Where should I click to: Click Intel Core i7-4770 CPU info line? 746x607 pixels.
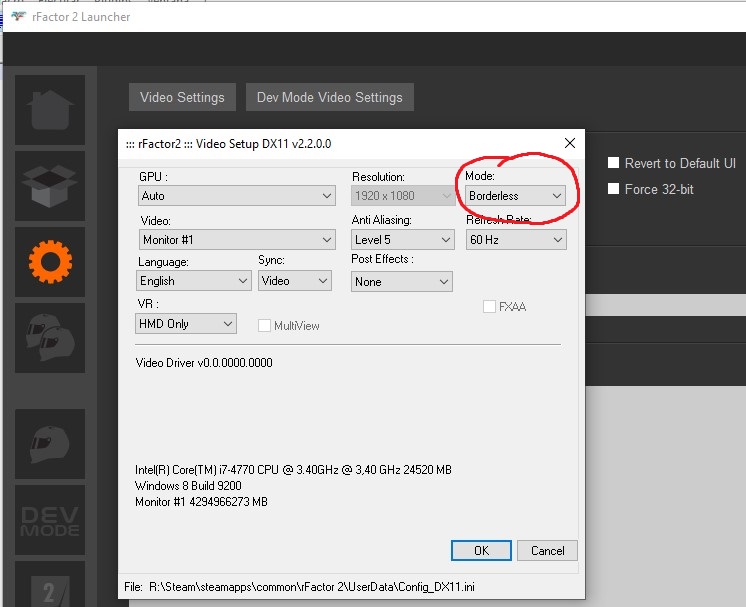tap(294, 470)
